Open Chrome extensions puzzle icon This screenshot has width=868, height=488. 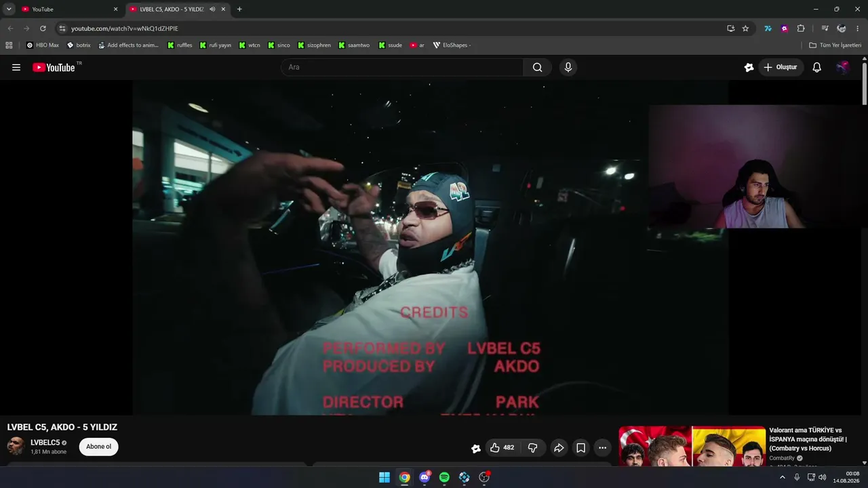pyautogui.click(x=801, y=28)
